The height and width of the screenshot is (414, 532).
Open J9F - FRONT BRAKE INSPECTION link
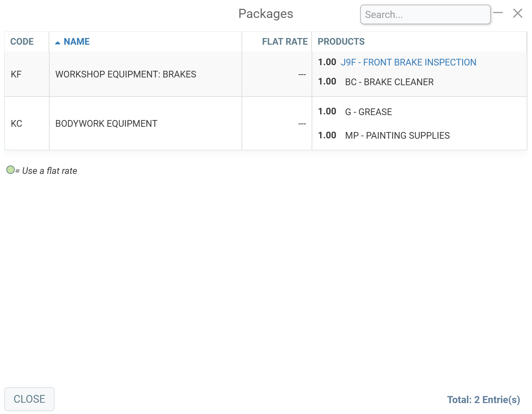coord(409,62)
